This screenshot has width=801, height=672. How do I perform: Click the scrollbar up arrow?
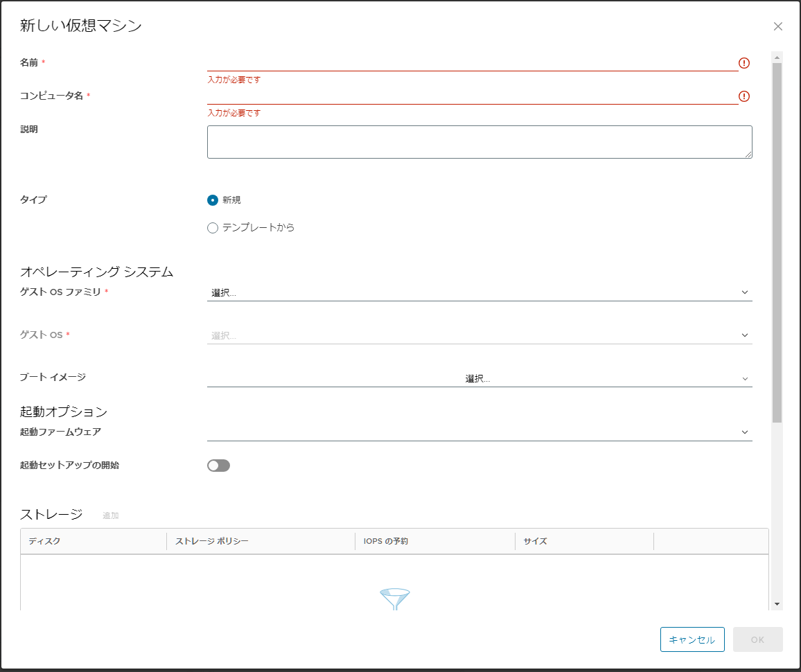click(x=777, y=58)
